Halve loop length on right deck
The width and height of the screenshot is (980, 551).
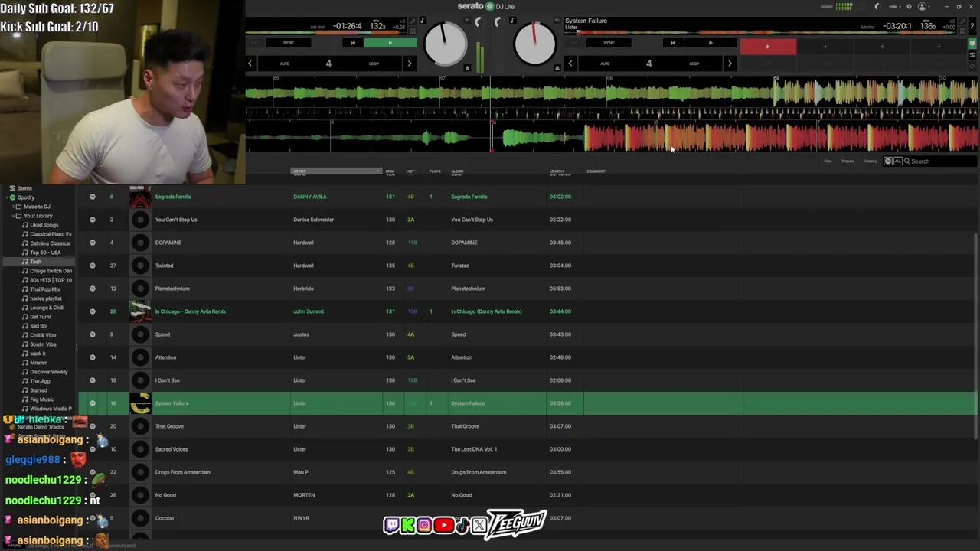(570, 64)
